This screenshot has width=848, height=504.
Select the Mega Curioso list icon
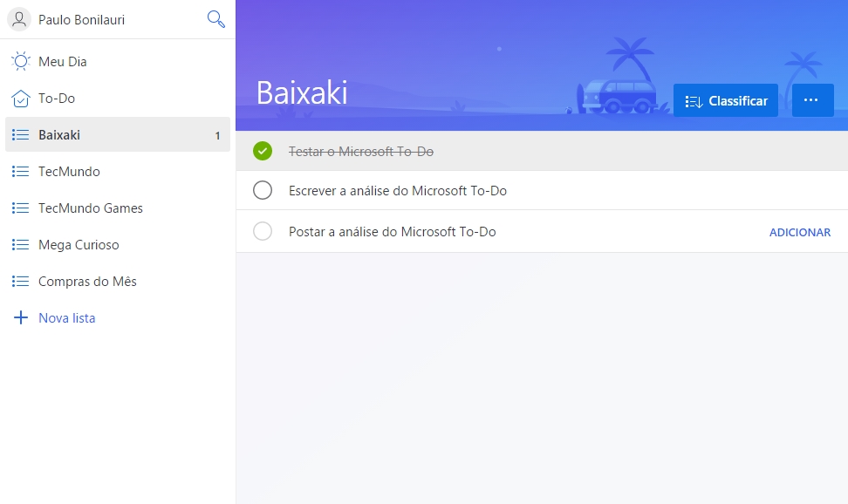coord(21,244)
